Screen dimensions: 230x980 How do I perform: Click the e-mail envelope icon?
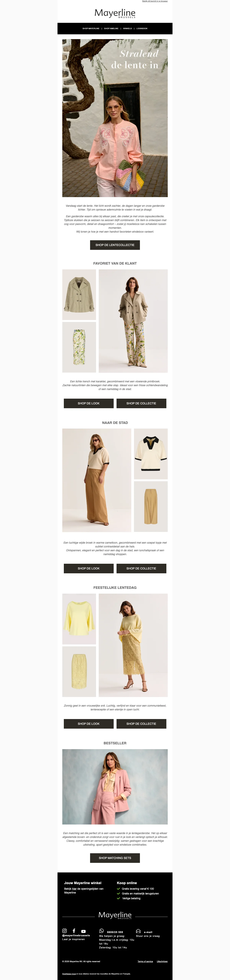pos(138,931)
